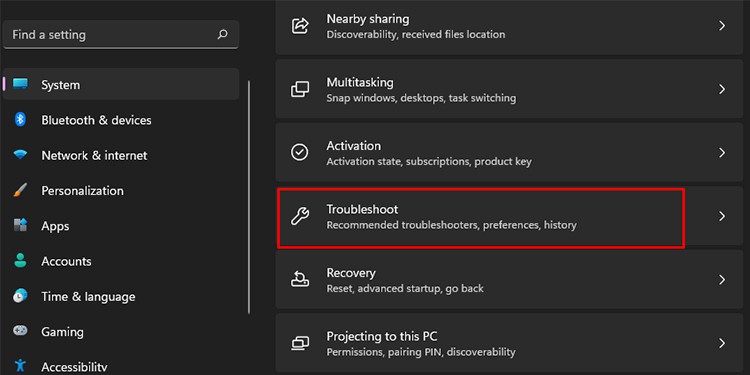Click the Multitasking windows icon
Viewport: 750px width, 375px height.
[x=300, y=89]
